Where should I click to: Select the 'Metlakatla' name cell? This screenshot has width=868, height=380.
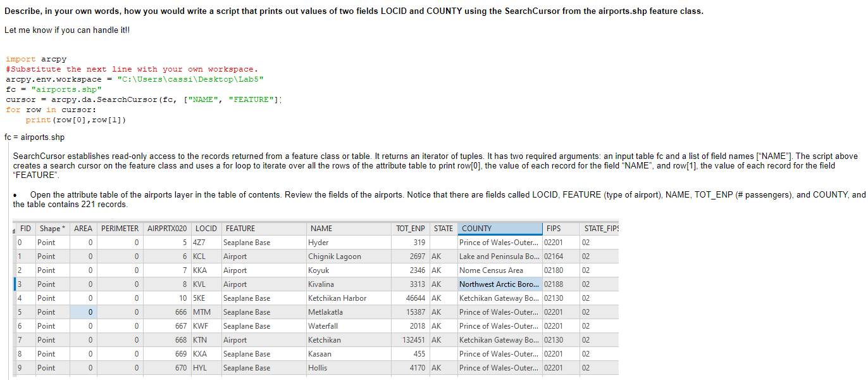click(x=349, y=312)
